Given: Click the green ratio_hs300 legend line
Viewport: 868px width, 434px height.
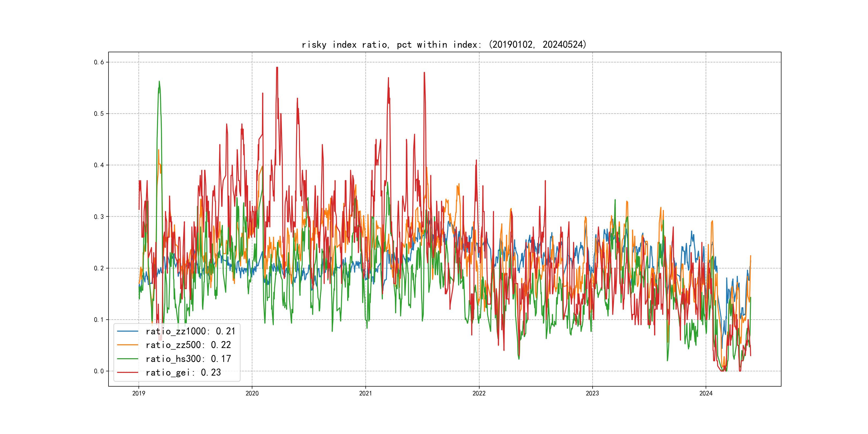Looking at the screenshot, I should tap(127, 359).
